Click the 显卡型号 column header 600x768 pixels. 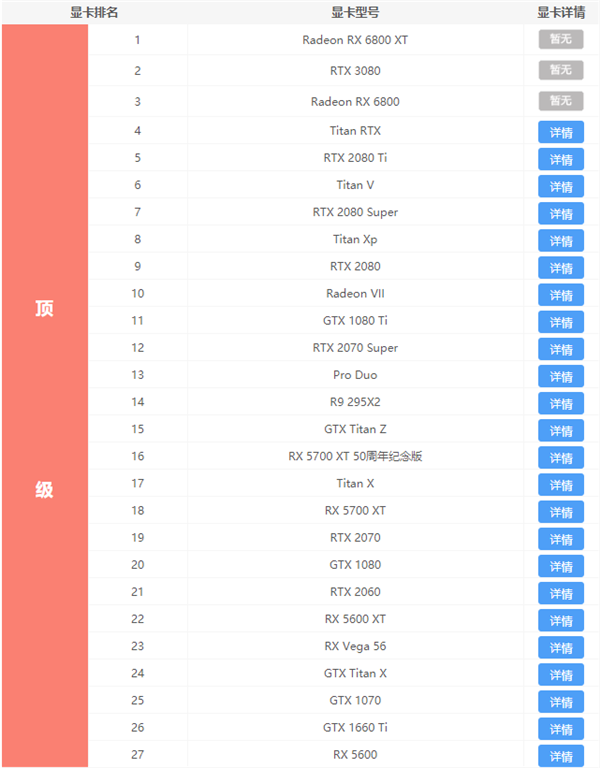[x=355, y=13]
